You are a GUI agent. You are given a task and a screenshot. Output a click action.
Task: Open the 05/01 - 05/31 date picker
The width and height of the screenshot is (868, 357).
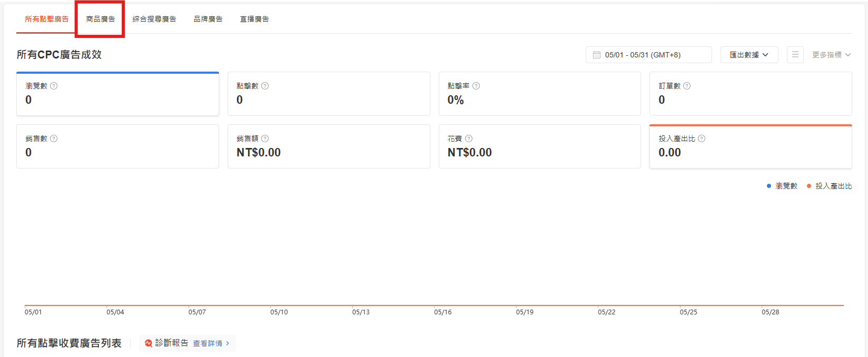648,55
